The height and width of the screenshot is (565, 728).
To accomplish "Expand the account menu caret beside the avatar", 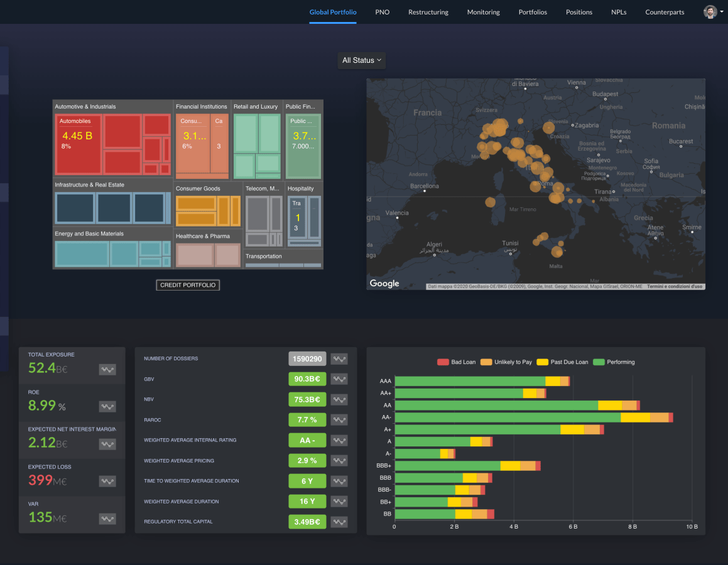I will tap(722, 11).
